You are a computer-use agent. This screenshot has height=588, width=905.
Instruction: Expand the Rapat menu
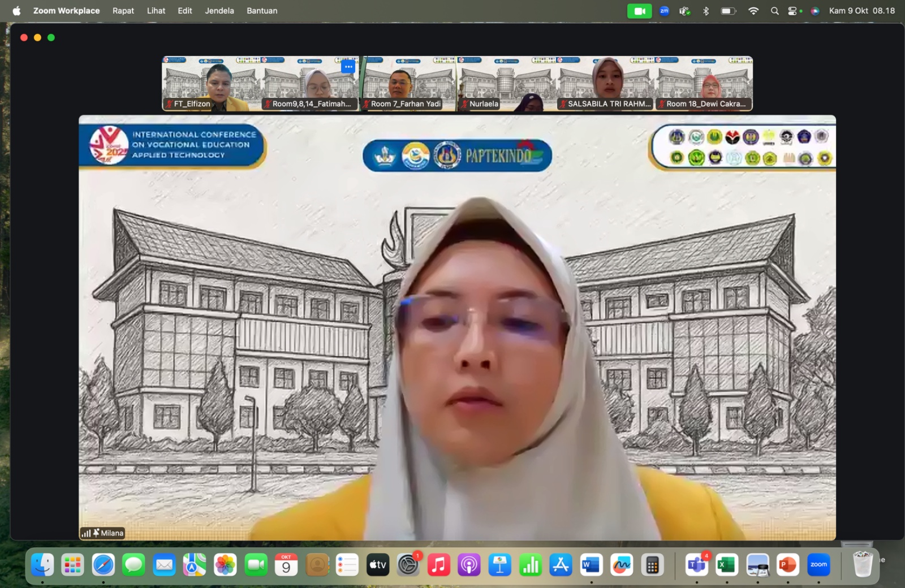[123, 11]
